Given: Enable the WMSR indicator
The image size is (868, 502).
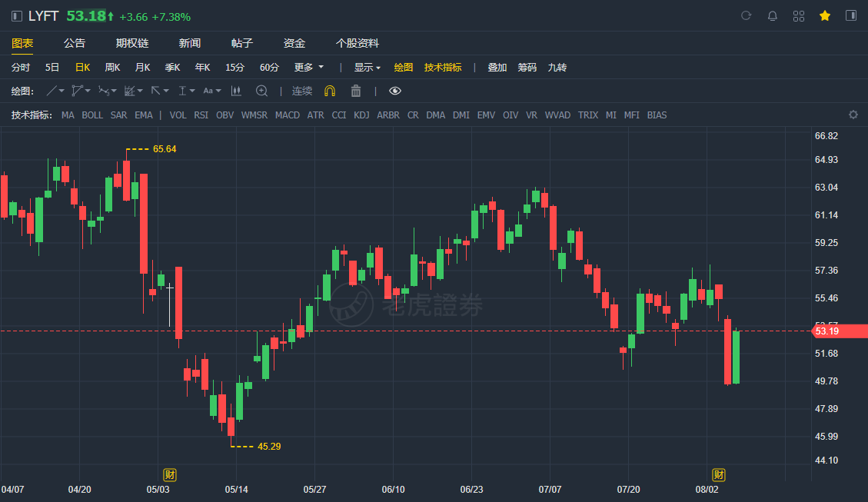Looking at the screenshot, I should click(x=254, y=115).
